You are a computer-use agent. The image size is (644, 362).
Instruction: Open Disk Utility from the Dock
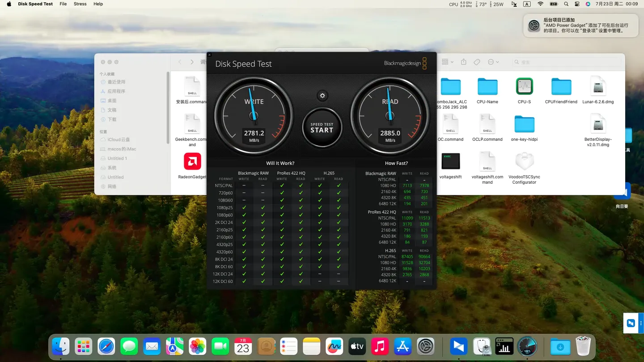pos(481,346)
